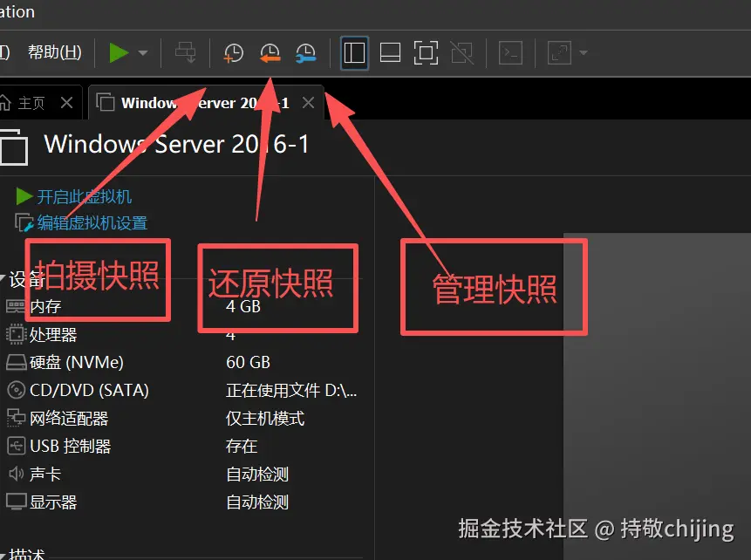Click the CPU icon beside 处理器
This screenshot has width=751, height=560.
point(16,334)
